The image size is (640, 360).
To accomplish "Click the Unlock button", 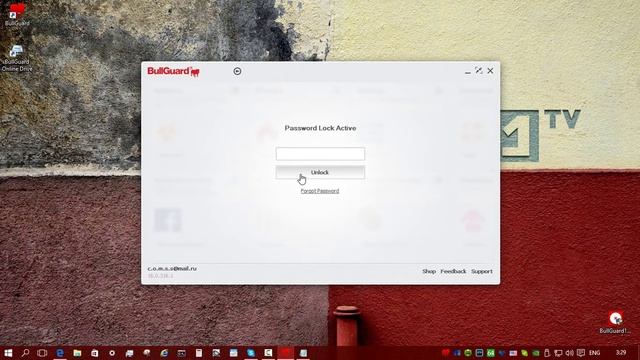I will (320, 172).
